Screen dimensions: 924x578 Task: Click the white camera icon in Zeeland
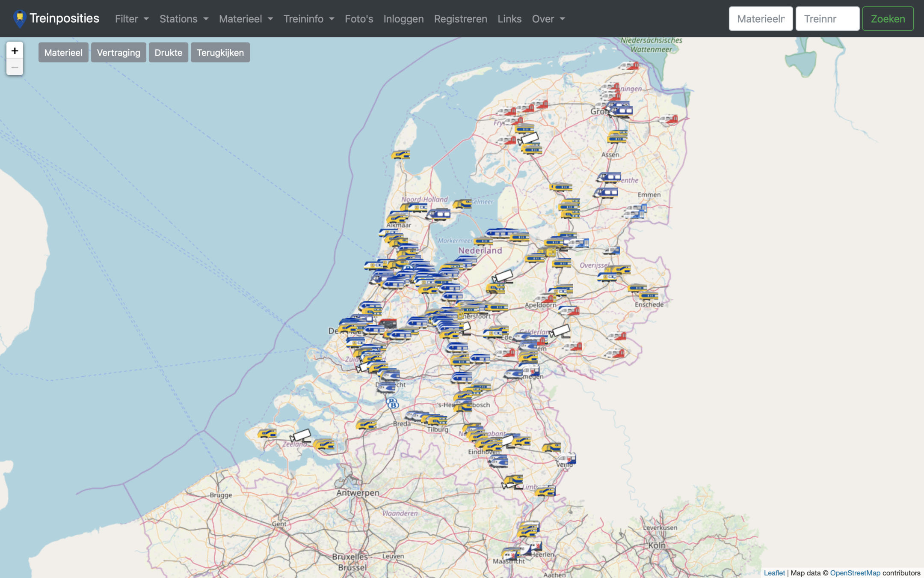point(301,436)
